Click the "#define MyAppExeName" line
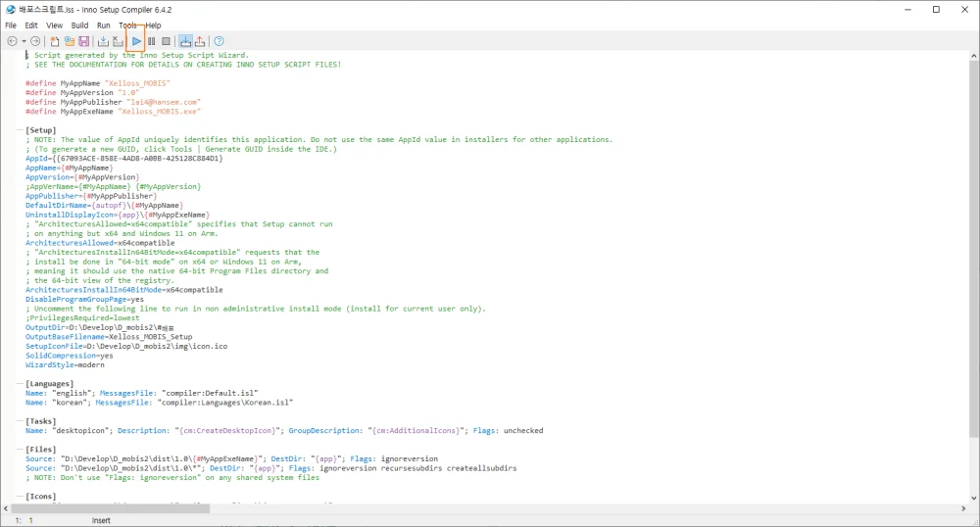Viewport: 980px width, 527px height. (113, 111)
